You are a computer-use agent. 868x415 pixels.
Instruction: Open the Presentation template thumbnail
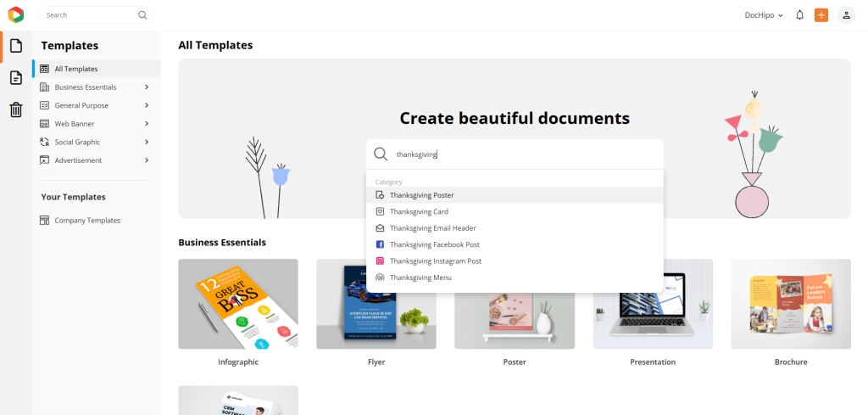point(653,304)
